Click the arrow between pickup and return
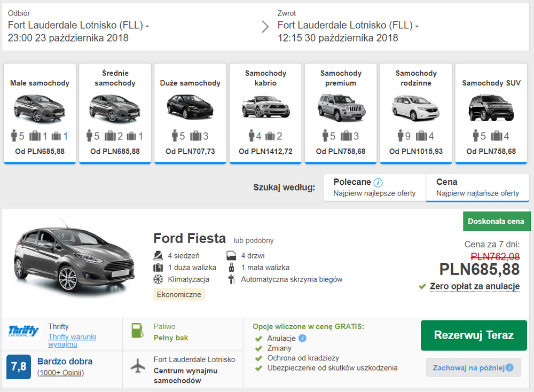 point(265,27)
